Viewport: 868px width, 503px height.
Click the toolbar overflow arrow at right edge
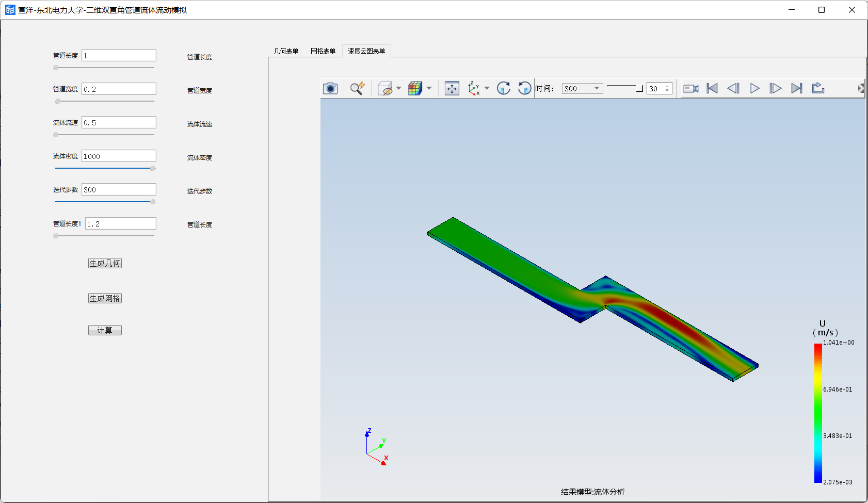[861, 89]
